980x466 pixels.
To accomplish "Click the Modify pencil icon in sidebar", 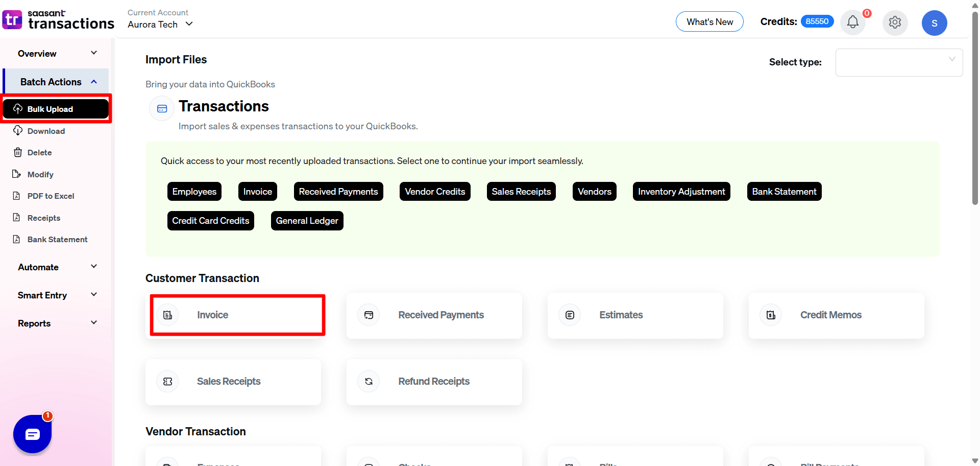I will [x=17, y=174].
